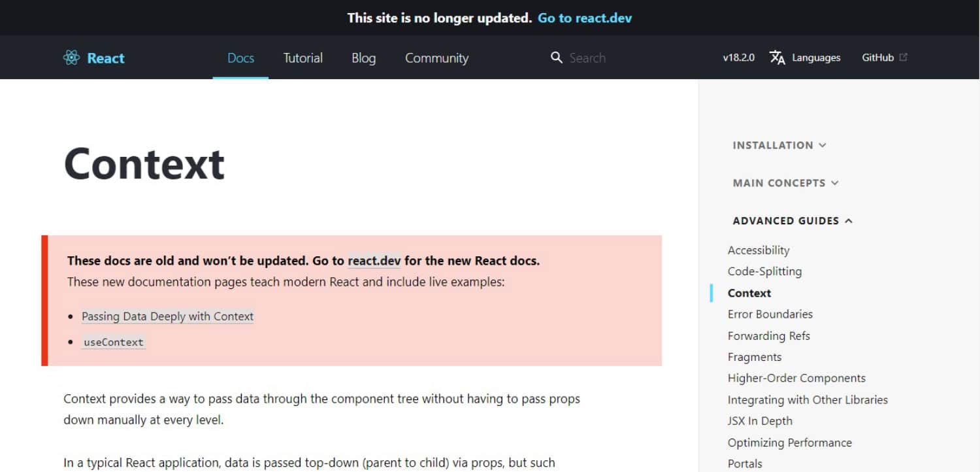Go to Fragments in sidebar
Viewport: 980px width, 472px height.
pyautogui.click(x=755, y=357)
